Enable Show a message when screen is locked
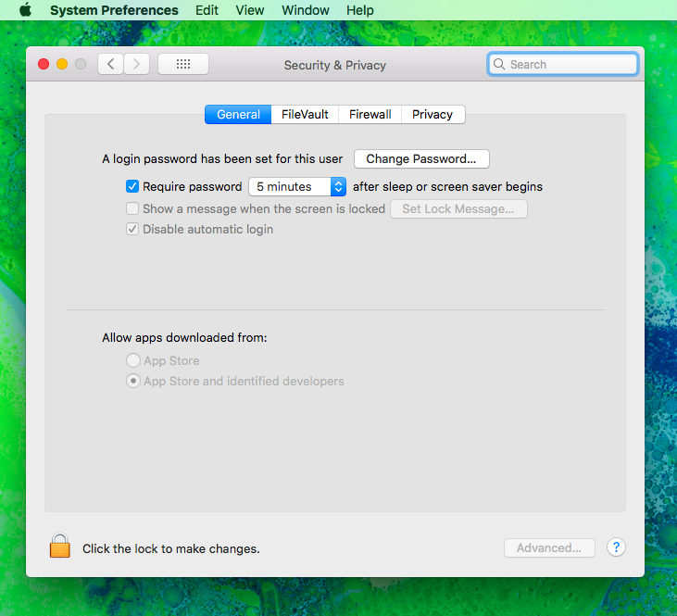 (x=132, y=208)
